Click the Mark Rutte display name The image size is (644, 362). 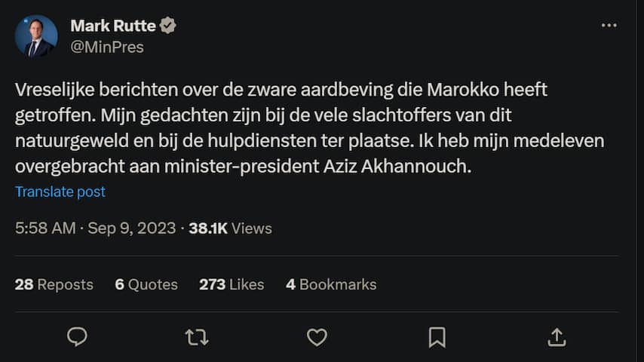click(x=112, y=26)
